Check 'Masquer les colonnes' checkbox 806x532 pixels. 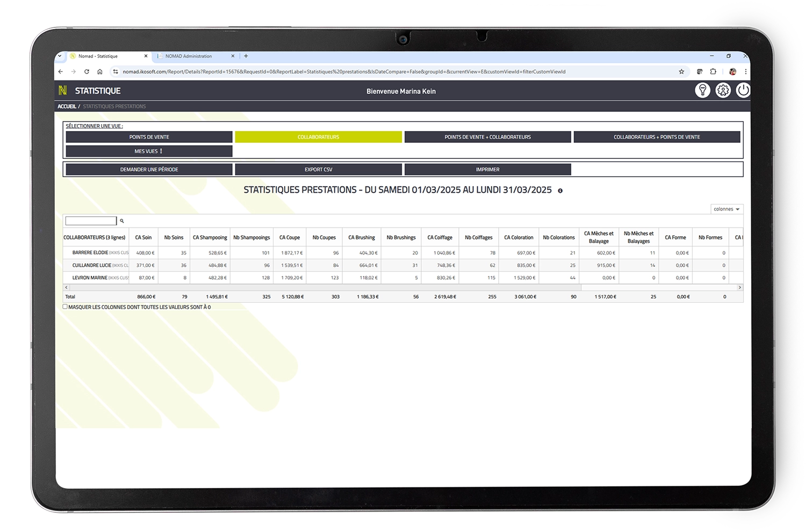tap(65, 307)
